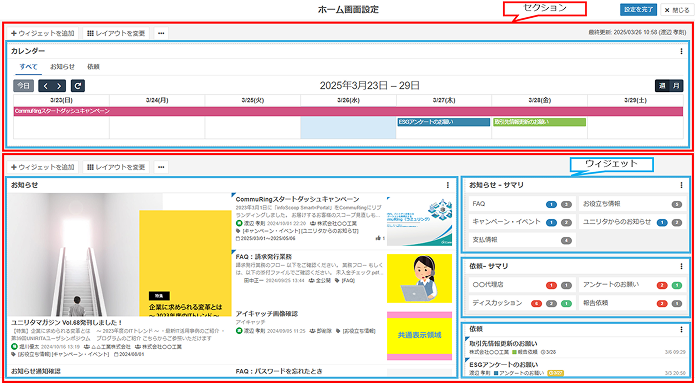This screenshot has width=695, height=383.
Task: Click the blue count badge on the FAQ row
Action: click(x=551, y=204)
